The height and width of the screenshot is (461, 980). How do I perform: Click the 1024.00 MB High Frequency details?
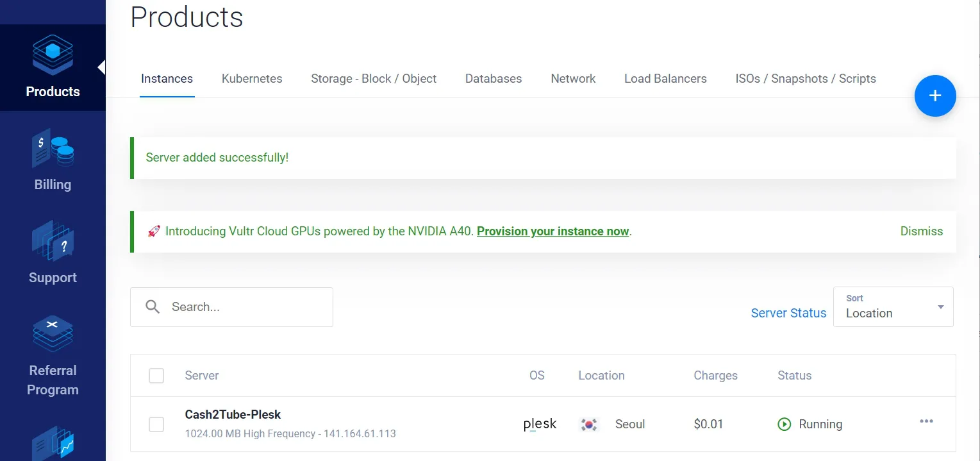pos(290,434)
